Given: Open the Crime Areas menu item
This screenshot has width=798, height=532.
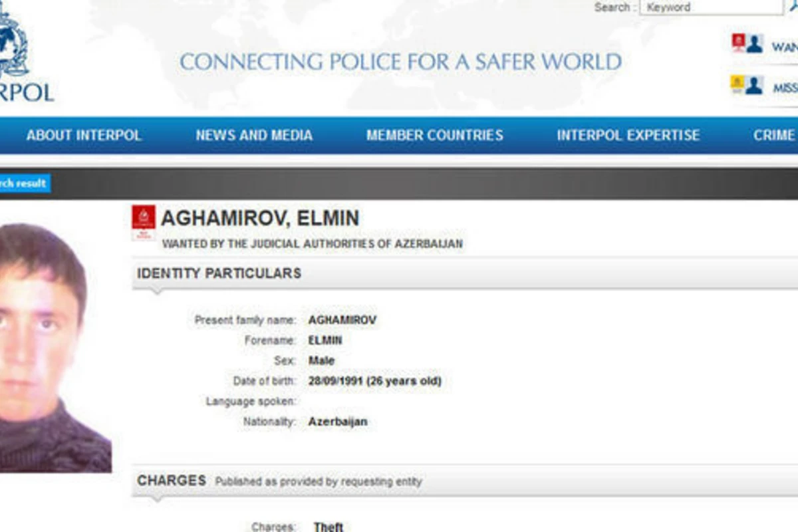Looking at the screenshot, I should [775, 135].
